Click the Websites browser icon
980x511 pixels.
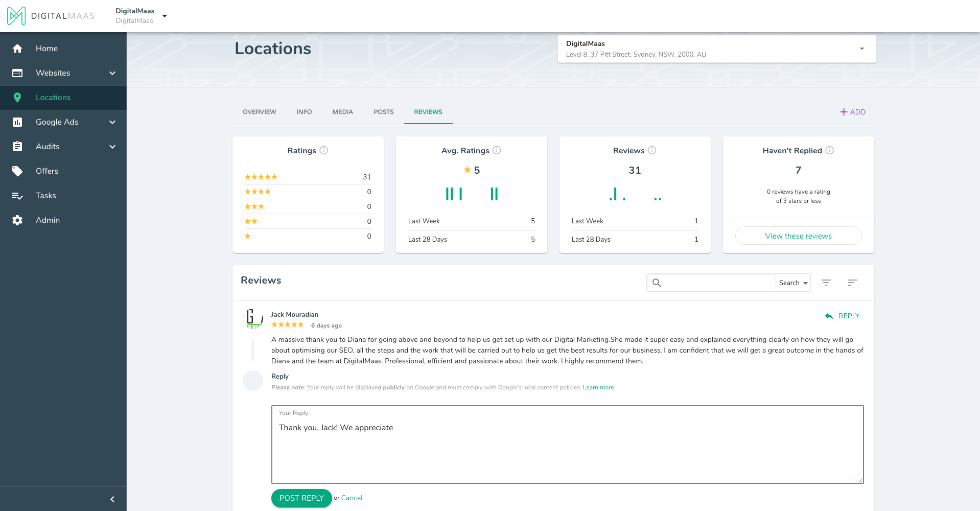[x=17, y=73]
